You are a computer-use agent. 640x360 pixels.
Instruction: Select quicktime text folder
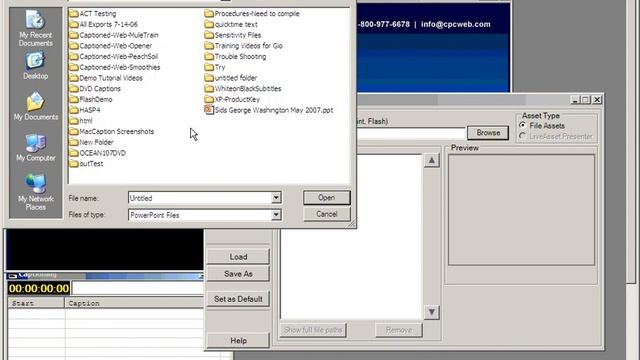[x=231, y=24]
